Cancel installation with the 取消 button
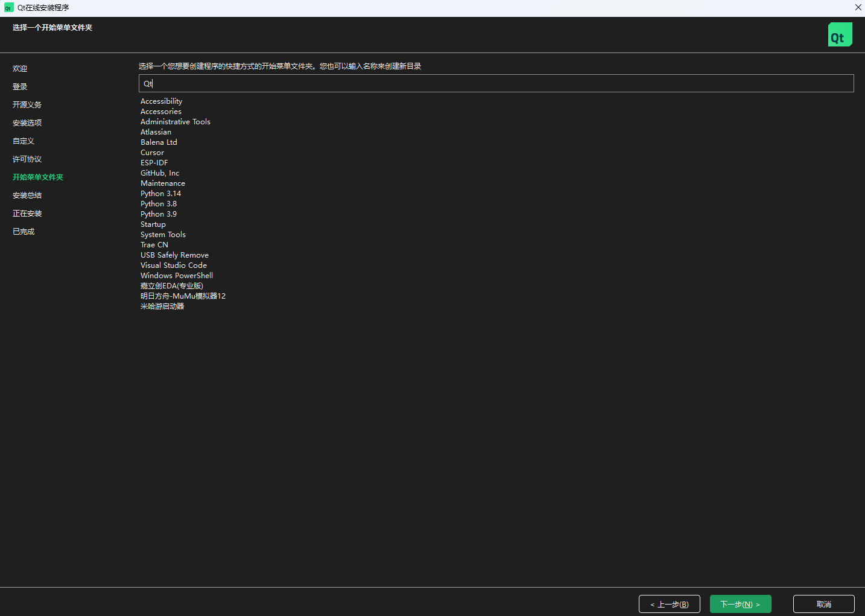This screenshot has width=865, height=616. 824,604
